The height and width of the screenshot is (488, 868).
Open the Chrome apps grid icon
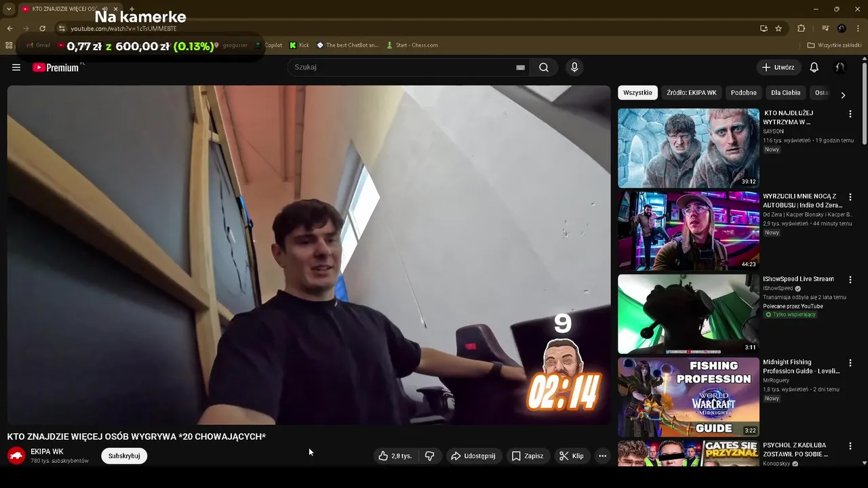(x=9, y=45)
